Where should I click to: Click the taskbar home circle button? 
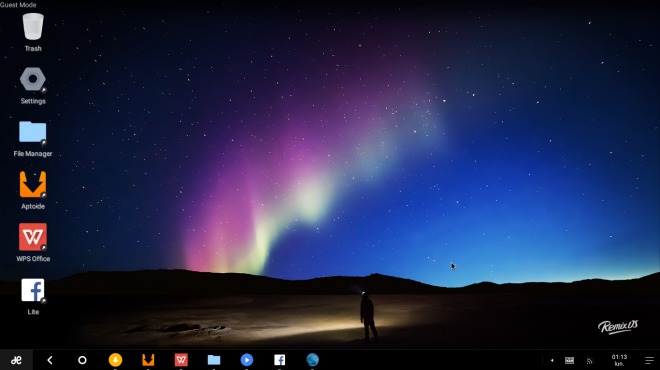(x=82, y=360)
